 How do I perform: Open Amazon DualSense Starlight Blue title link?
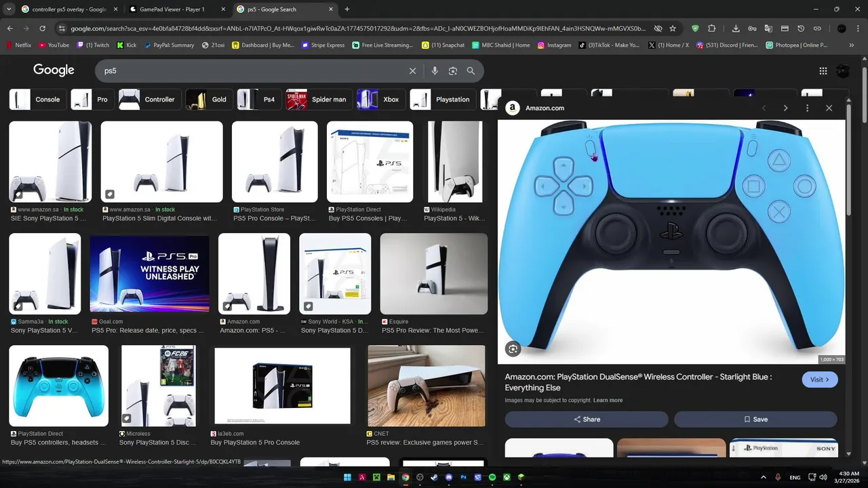coord(638,382)
